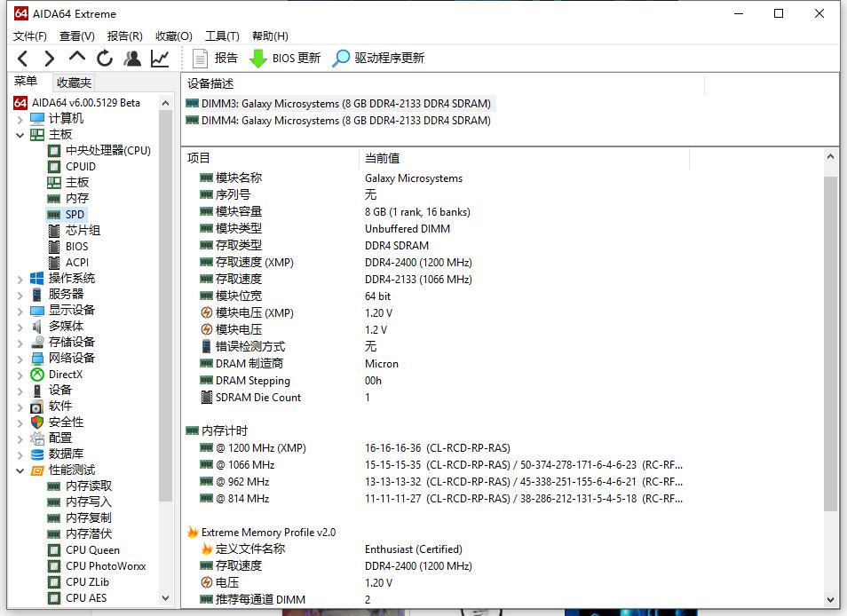Viewport: 847px width, 616px height.
Task: Collapse the 性能测试 tree node
Action: 20,470
